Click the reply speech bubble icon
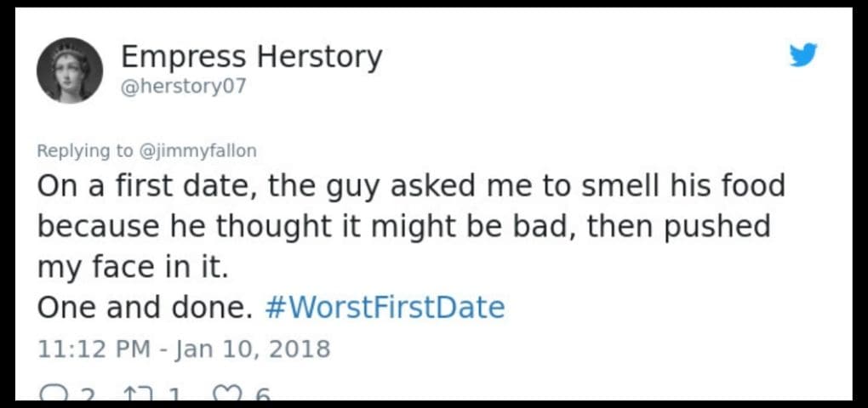This screenshot has height=408, width=868. tap(50, 394)
